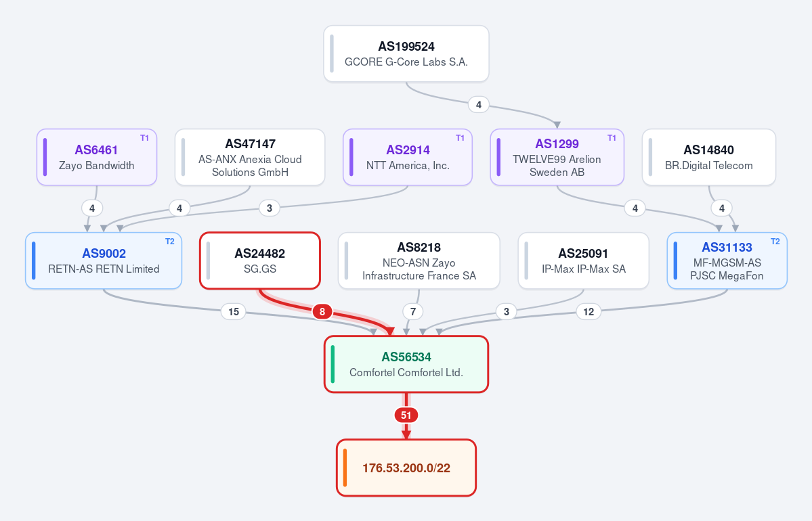
Task: Open the AS31133 MegaFon node
Action: click(x=727, y=260)
